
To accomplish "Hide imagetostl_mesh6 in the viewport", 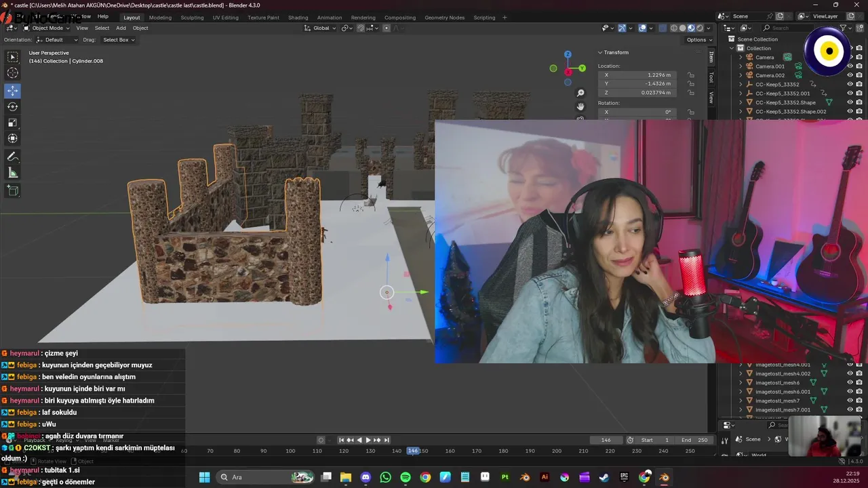I will coord(850,382).
